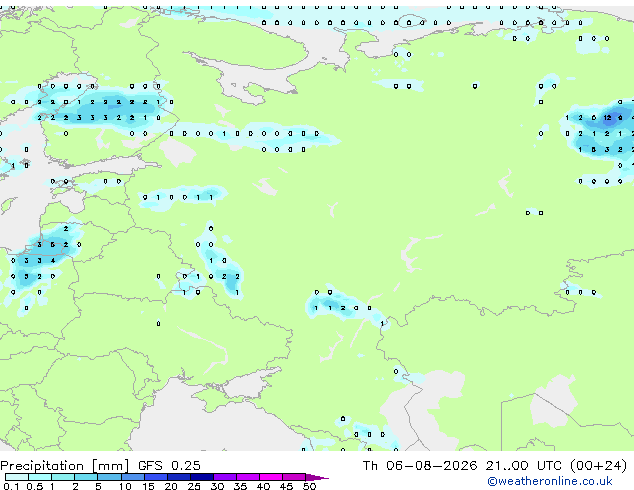This screenshot has width=634, height=490.
Task: Click the 'Precipitation [mm]' title text
Action: [x=65, y=466]
